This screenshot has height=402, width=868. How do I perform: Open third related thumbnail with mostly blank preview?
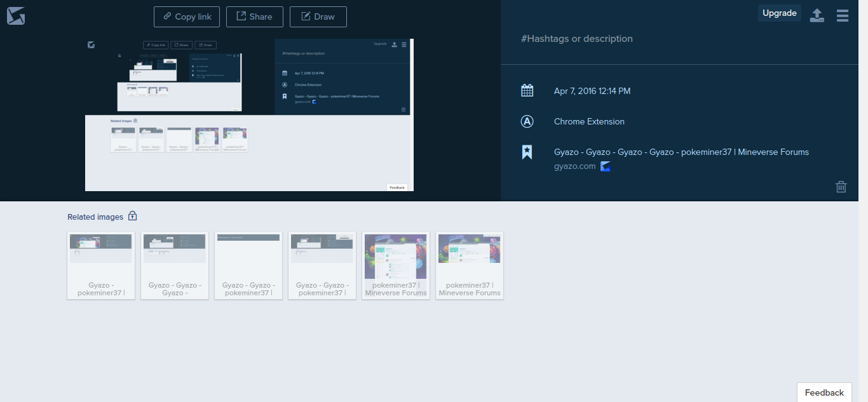[248, 265]
